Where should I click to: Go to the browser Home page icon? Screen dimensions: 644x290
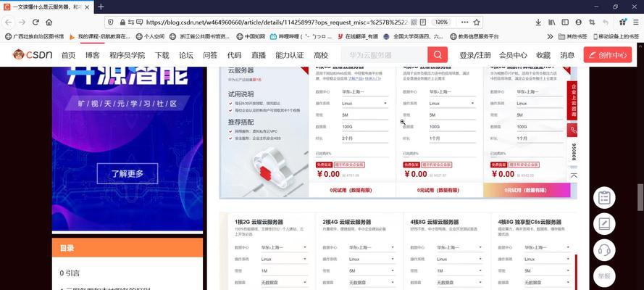[49, 22]
